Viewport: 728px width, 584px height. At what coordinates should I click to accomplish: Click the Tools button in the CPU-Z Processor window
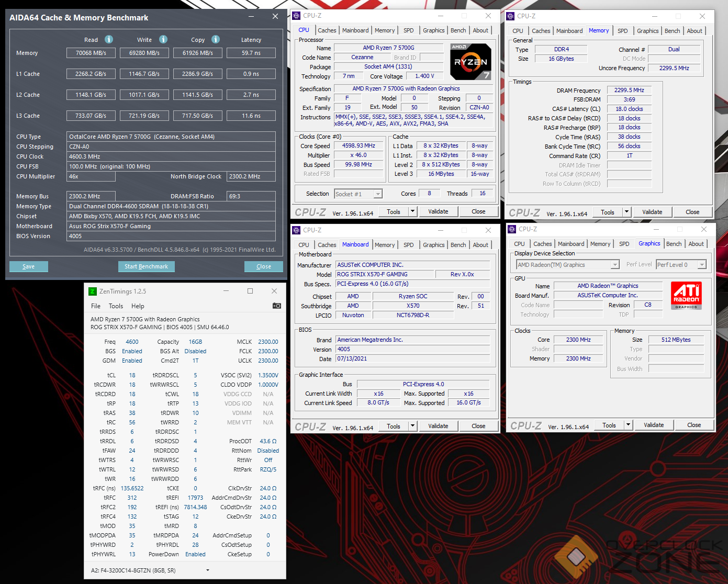click(x=394, y=211)
